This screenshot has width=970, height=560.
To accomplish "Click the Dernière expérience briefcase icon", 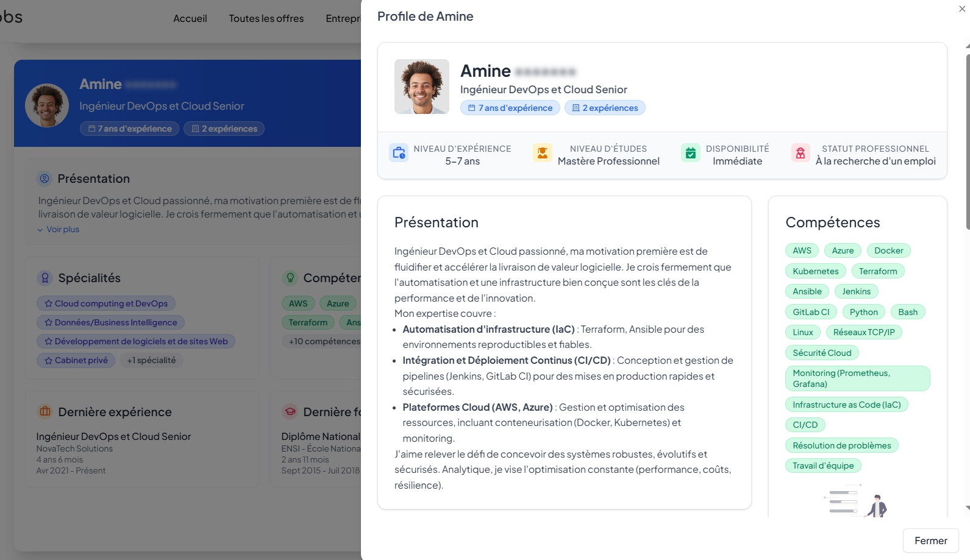I will pyautogui.click(x=45, y=411).
